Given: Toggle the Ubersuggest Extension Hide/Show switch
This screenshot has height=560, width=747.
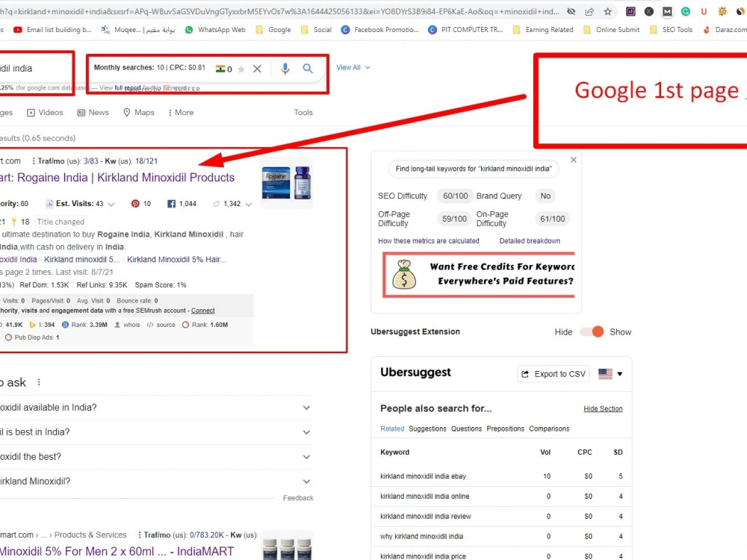Looking at the screenshot, I should tap(592, 332).
